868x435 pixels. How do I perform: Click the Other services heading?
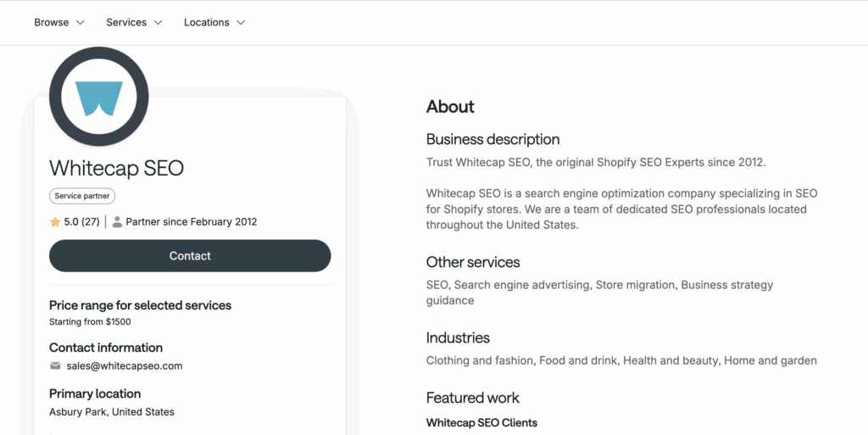tap(473, 262)
